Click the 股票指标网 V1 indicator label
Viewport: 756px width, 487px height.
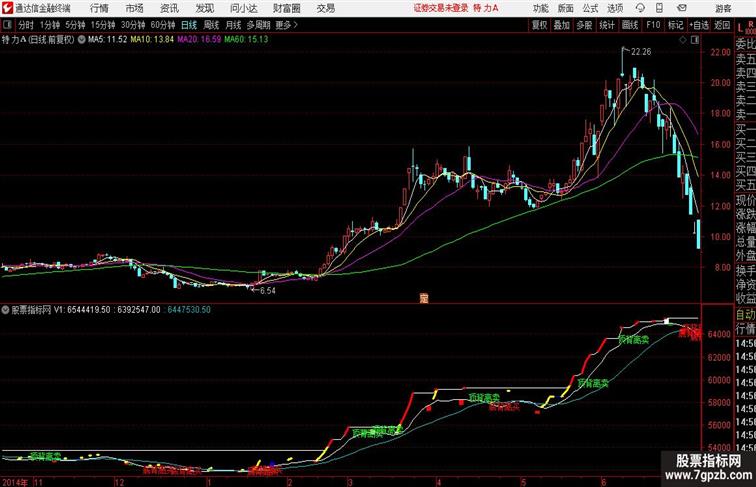36,310
